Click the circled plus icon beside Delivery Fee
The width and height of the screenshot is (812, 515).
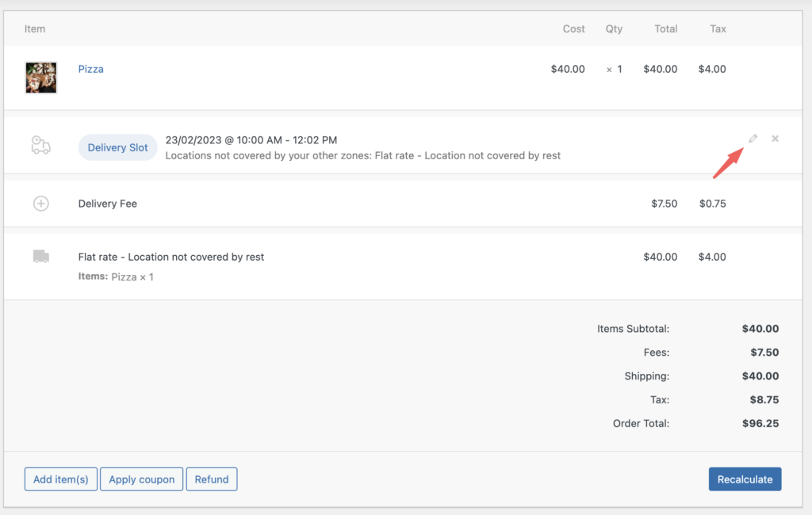tap(40, 203)
